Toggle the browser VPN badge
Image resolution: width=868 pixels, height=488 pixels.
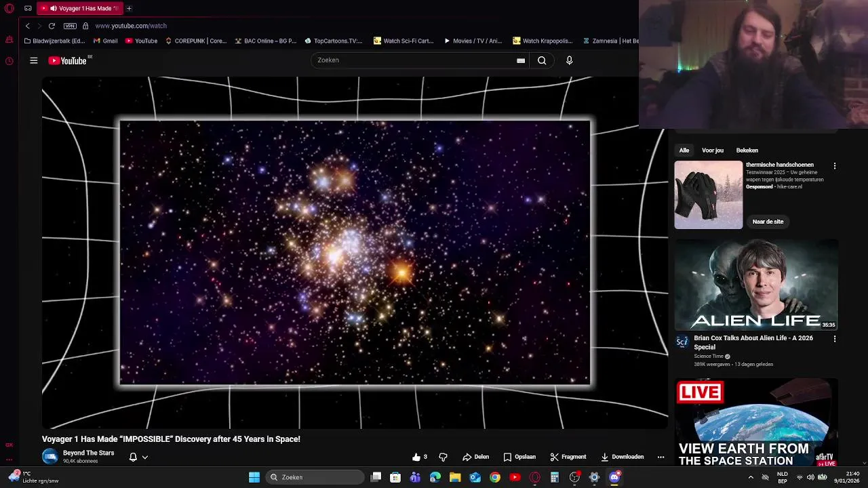click(70, 26)
